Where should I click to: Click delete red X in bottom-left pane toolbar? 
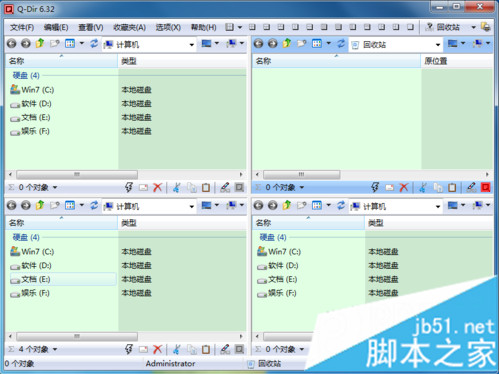pyautogui.click(x=157, y=349)
